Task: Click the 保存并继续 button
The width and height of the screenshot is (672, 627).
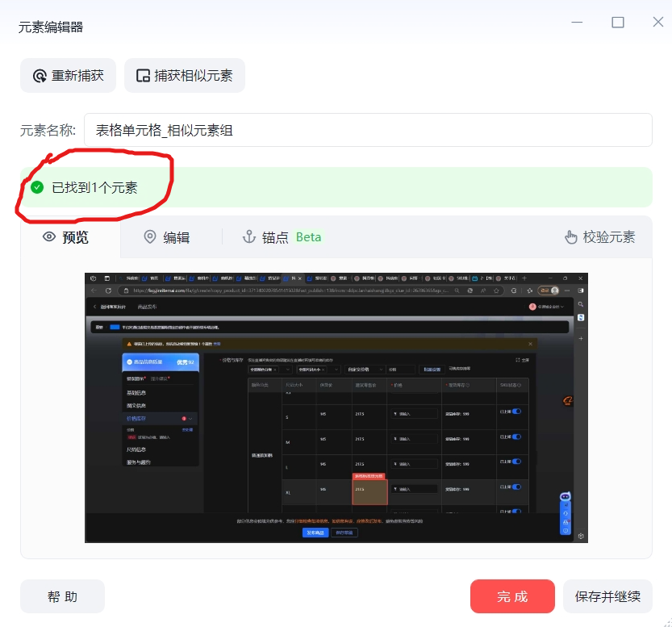Action: click(607, 596)
